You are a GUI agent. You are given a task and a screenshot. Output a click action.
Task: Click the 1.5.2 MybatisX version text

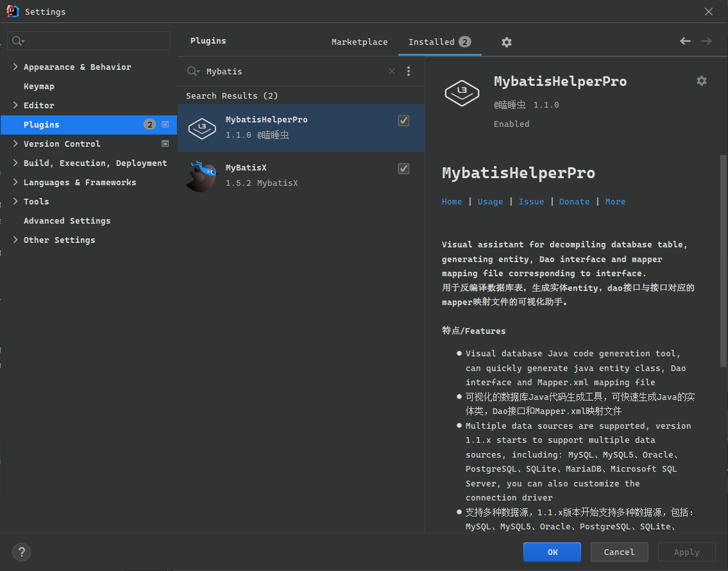(262, 183)
